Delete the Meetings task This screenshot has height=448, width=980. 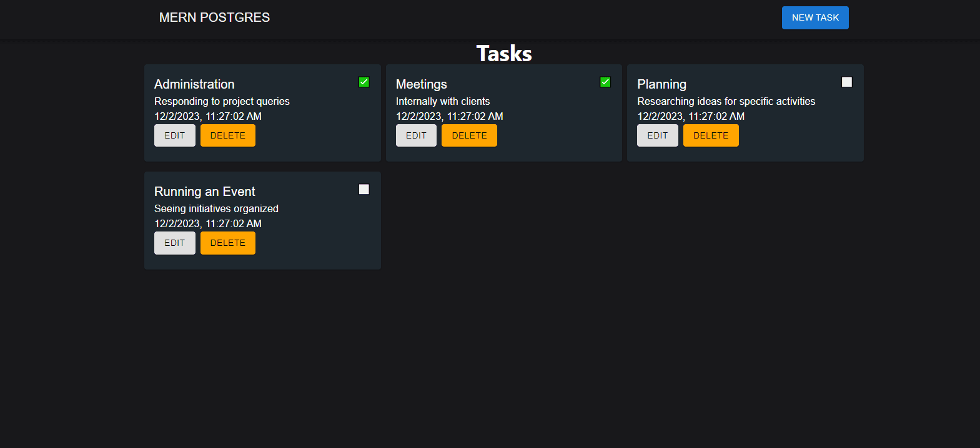(x=469, y=135)
